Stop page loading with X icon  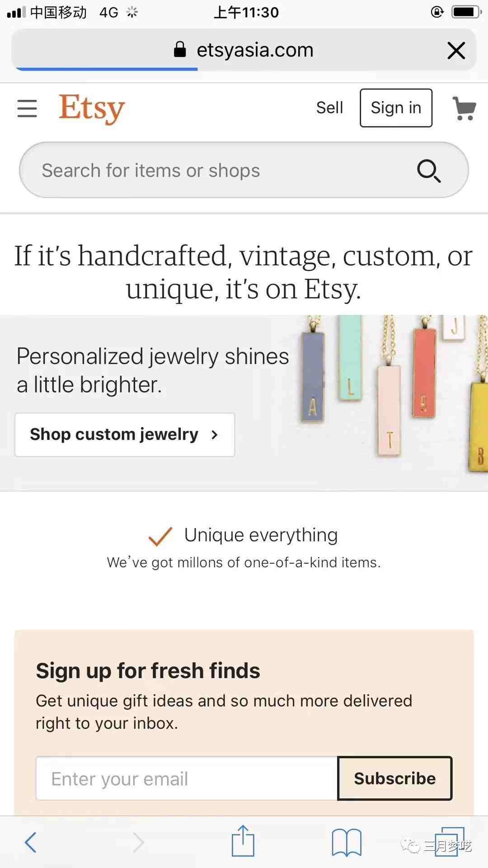(x=456, y=50)
